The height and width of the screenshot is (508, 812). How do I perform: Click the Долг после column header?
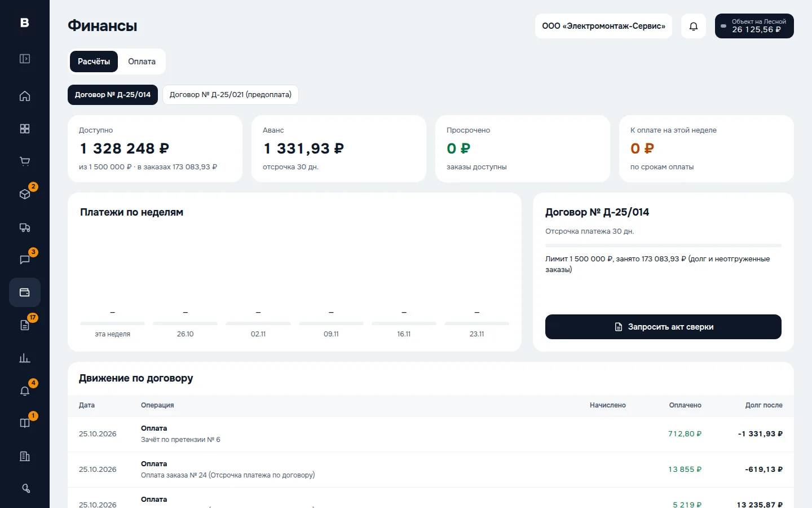[764, 405]
